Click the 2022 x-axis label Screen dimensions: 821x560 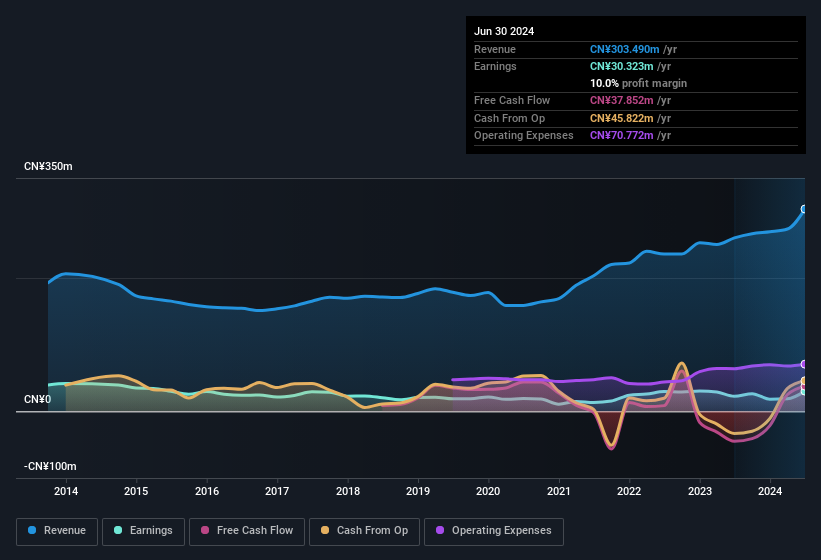pos(629,491)
